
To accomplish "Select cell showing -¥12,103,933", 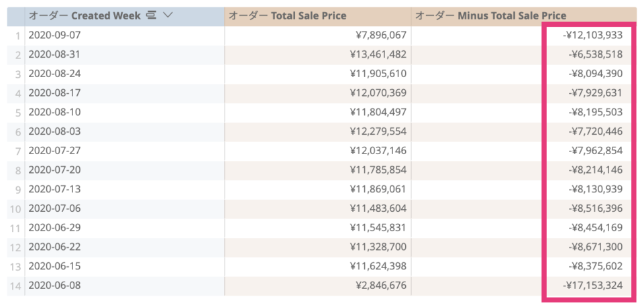I will click(592, 36).
